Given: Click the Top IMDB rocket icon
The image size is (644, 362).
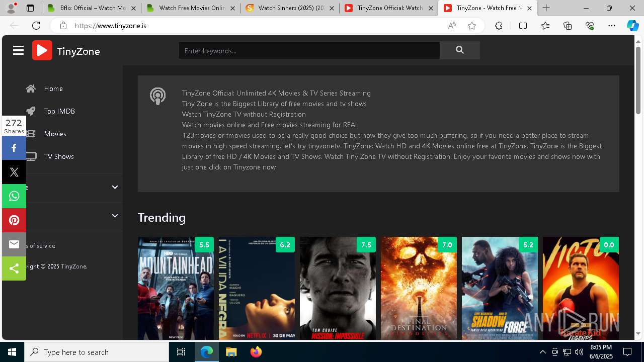Looking at the screenshot, I should click(31, 111).
